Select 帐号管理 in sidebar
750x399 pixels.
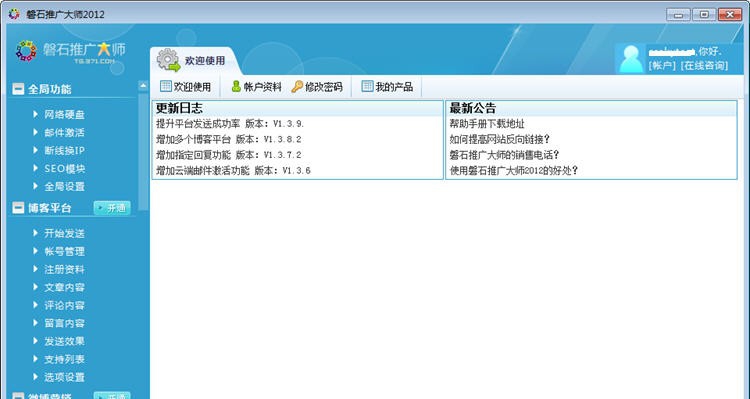65,251
